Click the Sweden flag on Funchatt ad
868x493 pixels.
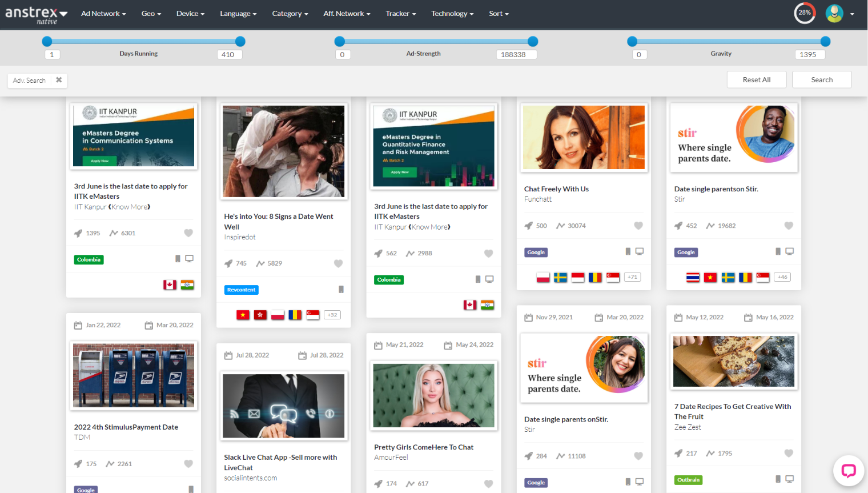click(560, 278)
